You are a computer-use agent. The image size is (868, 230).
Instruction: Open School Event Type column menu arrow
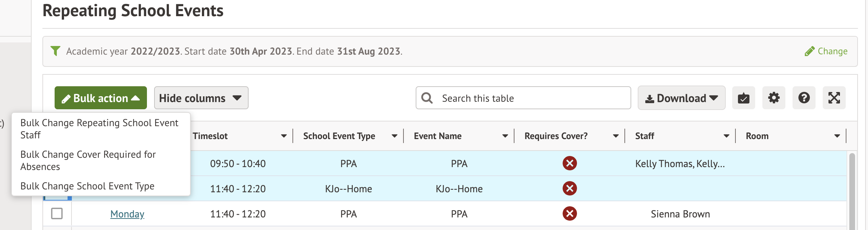coord(394,136)
